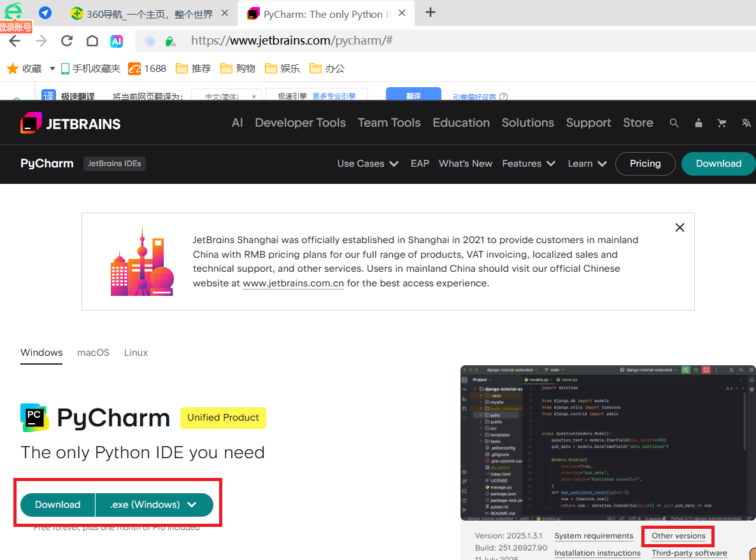Open the 购物 bookmark folder
This screenshot has height=560, width=756.
(238, 69)
